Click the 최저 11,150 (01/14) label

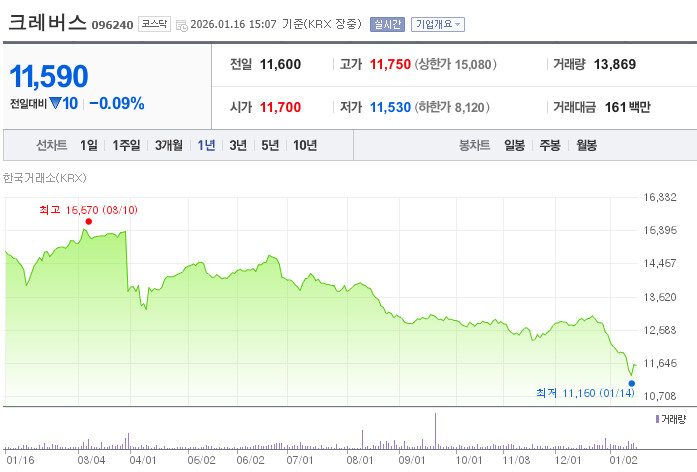tap(585, 393)
